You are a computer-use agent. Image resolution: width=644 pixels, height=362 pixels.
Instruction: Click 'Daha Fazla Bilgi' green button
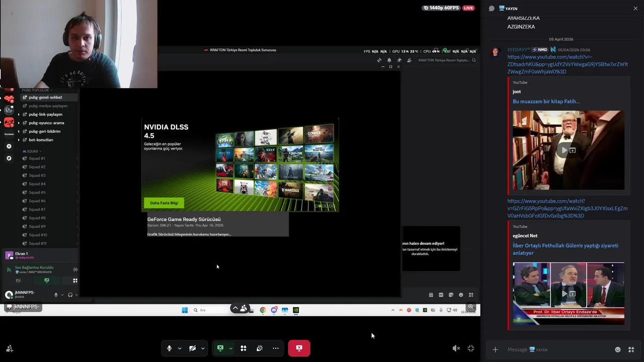(x=164, y=203)
